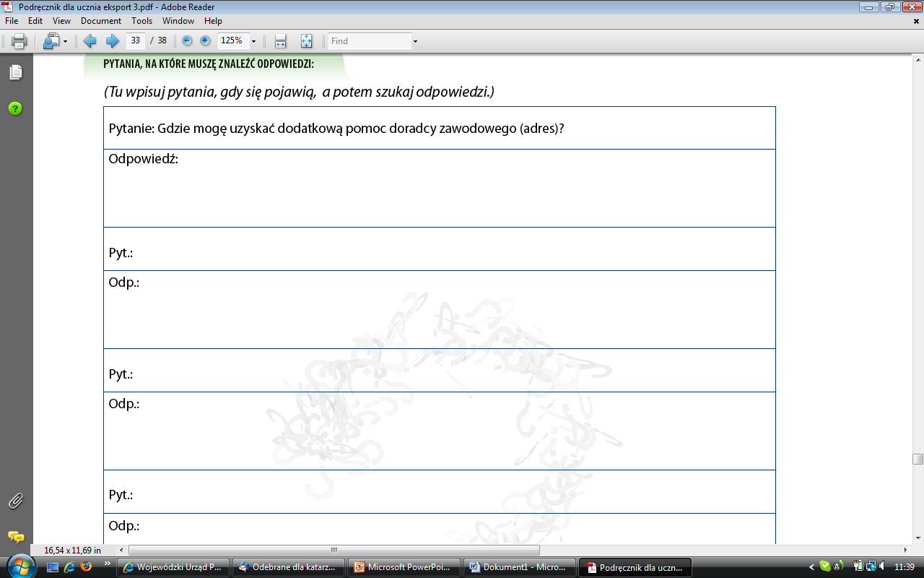
Task: Switch to Dokument1 Microsoft Word taskbar button
Action: click(x=520, y=567)
